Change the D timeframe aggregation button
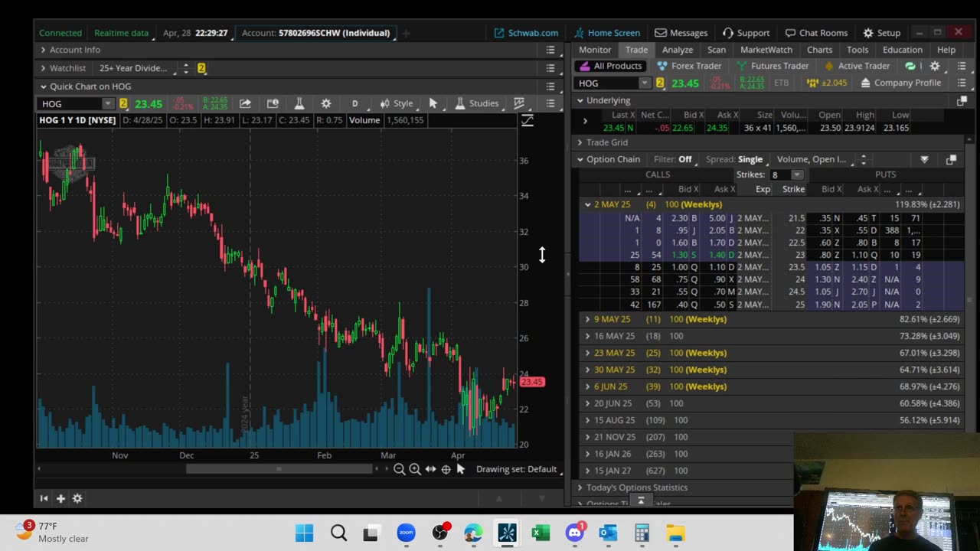 click(354, 103)
